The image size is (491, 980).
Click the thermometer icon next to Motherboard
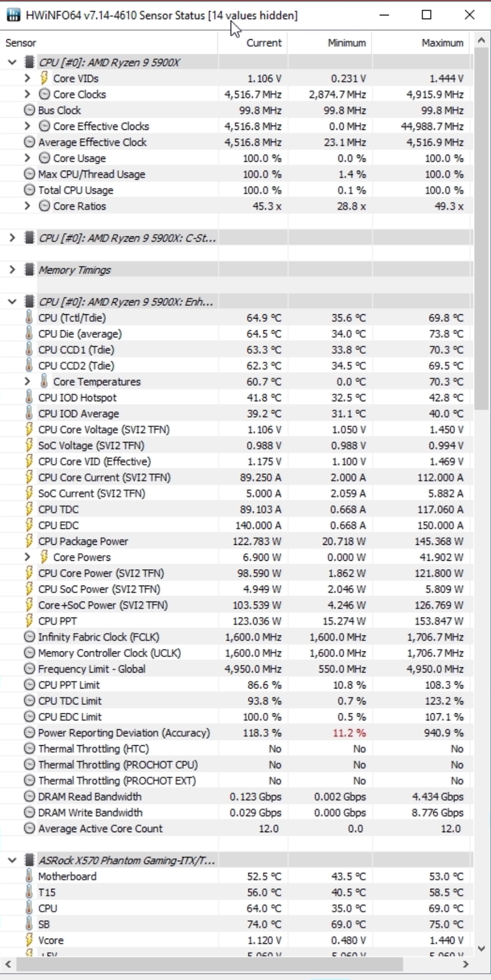click(29, 877)
